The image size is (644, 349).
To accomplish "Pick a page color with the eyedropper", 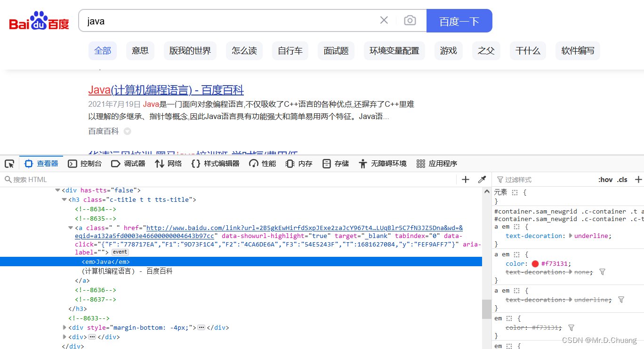I will 482,180.
